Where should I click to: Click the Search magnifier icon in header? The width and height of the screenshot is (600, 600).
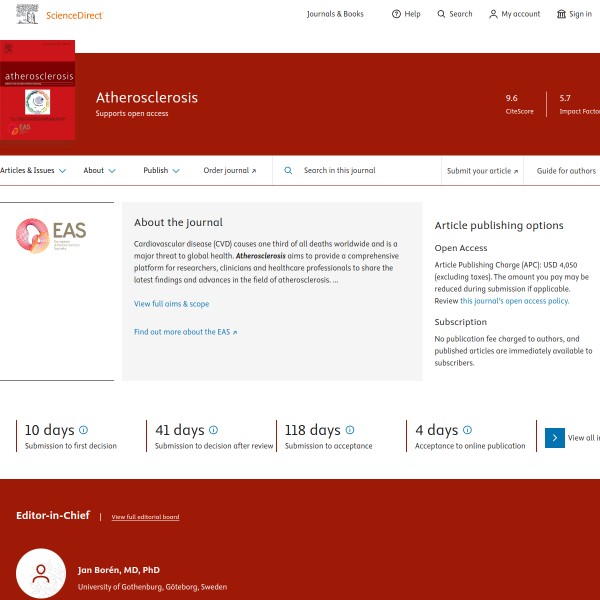click(441, 14)
